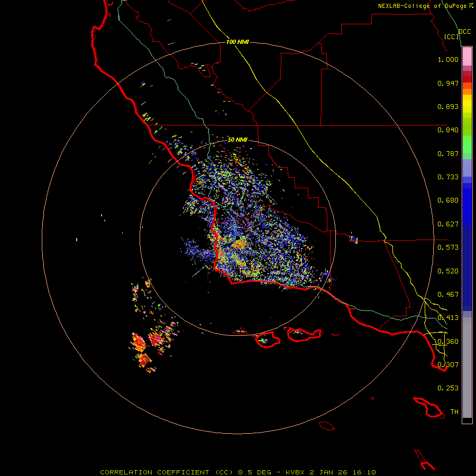
Task: Select the 1.000 scale value
Action: pos(448,59)
